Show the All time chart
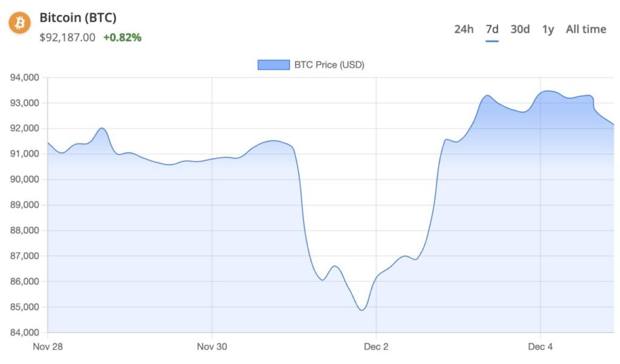The height and width of the screenshot is (364, 620). click(585, 28)
